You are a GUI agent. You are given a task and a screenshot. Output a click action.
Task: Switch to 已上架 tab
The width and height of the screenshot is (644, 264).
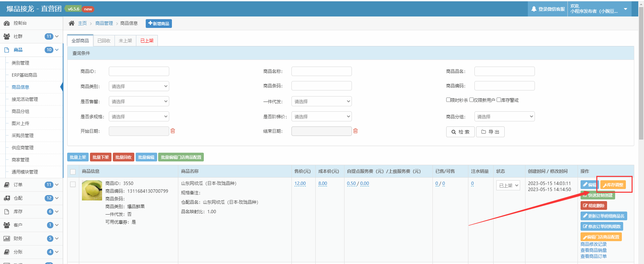pos(147,41)
